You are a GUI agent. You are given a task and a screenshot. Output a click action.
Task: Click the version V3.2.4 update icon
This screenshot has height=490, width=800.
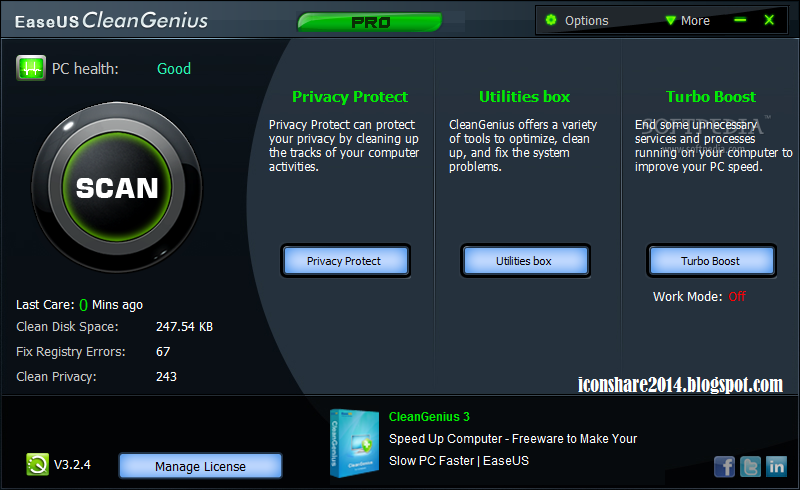[37, 464]
